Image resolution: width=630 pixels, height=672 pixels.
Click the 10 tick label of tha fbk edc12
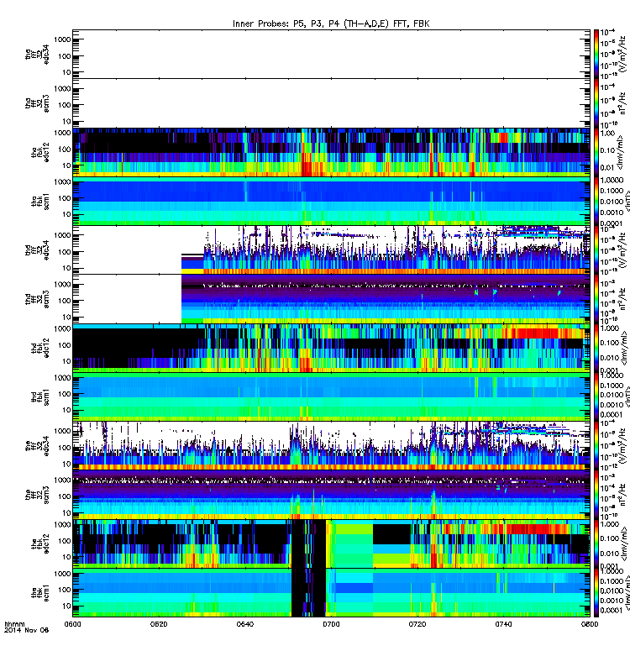click(66, 165)
